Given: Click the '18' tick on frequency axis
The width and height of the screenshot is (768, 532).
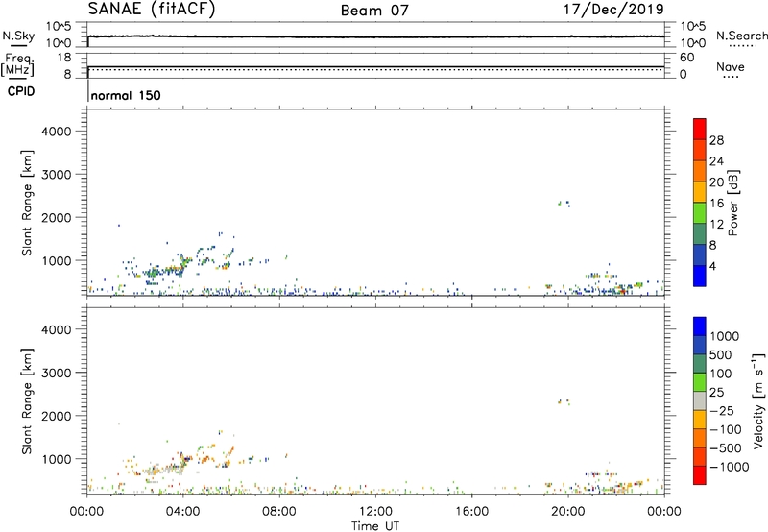Looking at the screenshot, I should pyautogui.click(x=63, y=58).
